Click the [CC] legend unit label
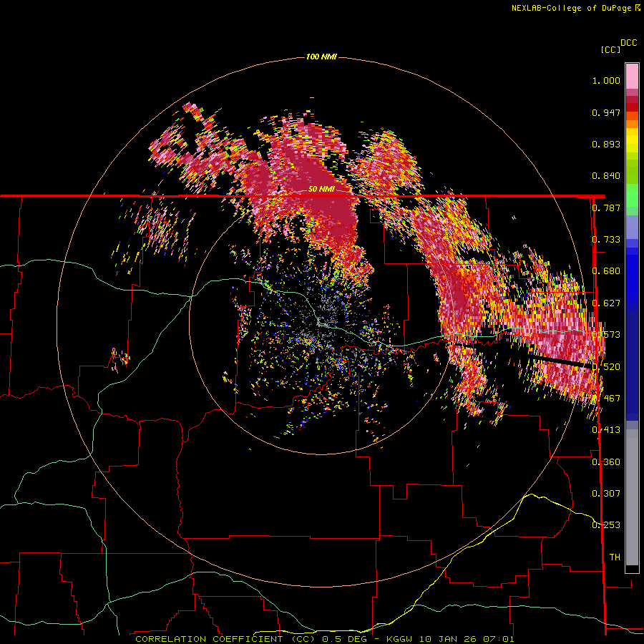 click(610, 49)
